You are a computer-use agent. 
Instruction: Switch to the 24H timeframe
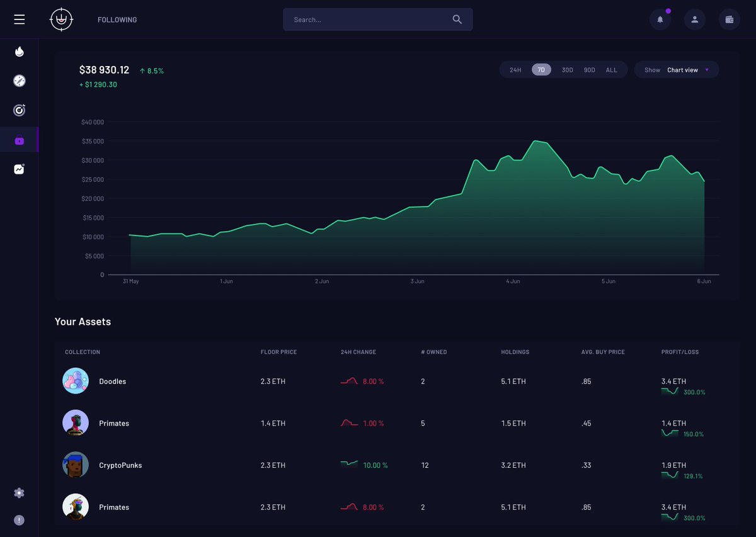pos(515,69)
